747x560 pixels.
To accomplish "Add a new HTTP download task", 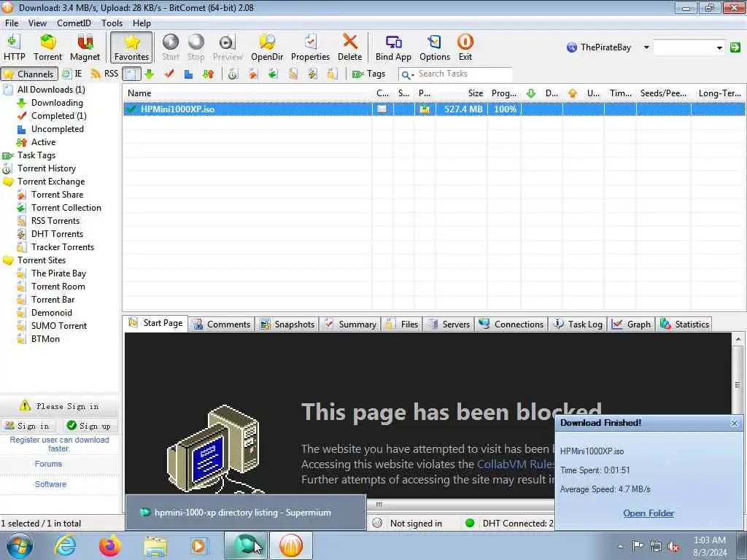I will point(15,47).
